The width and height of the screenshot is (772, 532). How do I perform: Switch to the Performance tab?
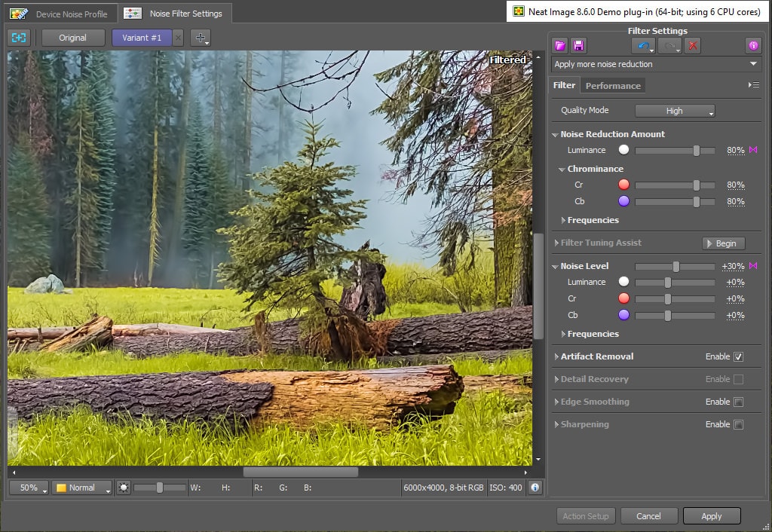click(613, 86)
